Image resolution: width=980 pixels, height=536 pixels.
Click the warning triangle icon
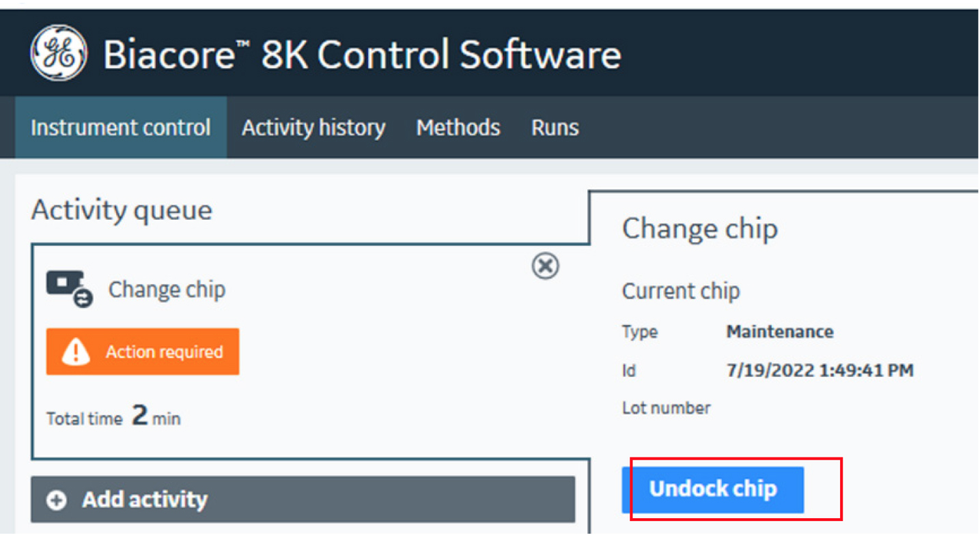click(x=75, y=352)
